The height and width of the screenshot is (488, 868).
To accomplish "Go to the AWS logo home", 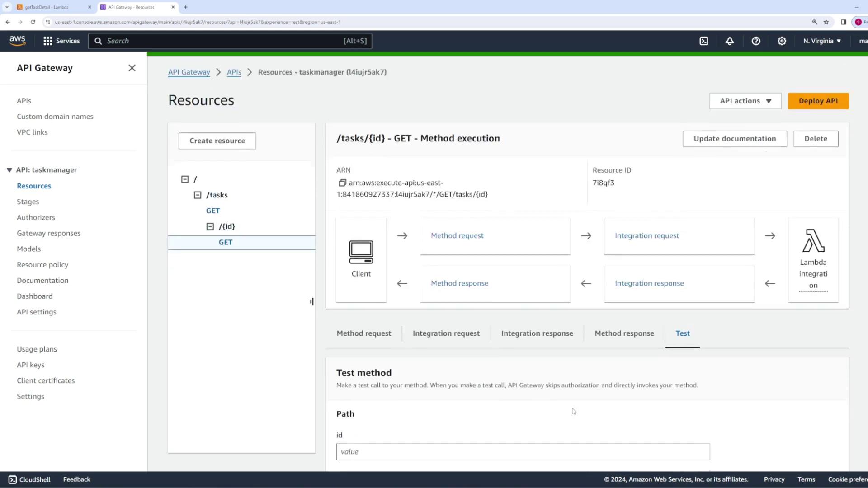I will [18, 41].
